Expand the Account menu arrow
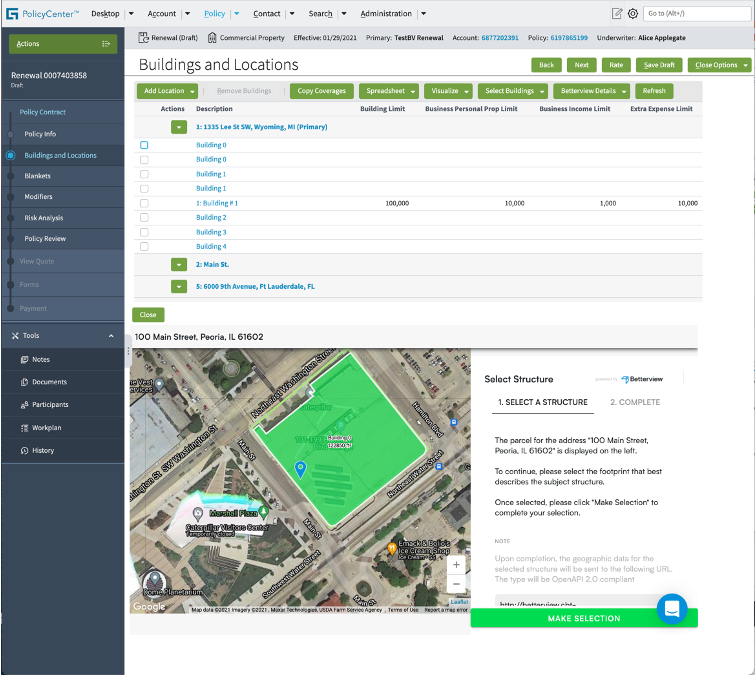 [x=188, y=14]
